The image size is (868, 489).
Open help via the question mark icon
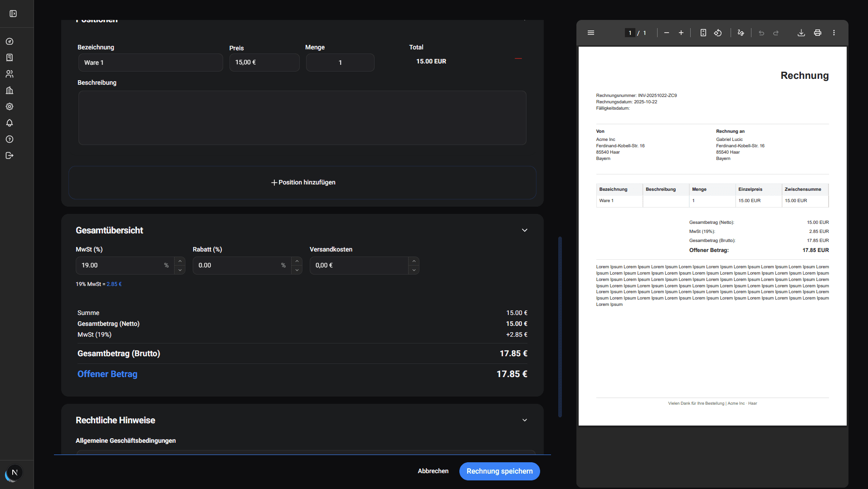[10, 139]
